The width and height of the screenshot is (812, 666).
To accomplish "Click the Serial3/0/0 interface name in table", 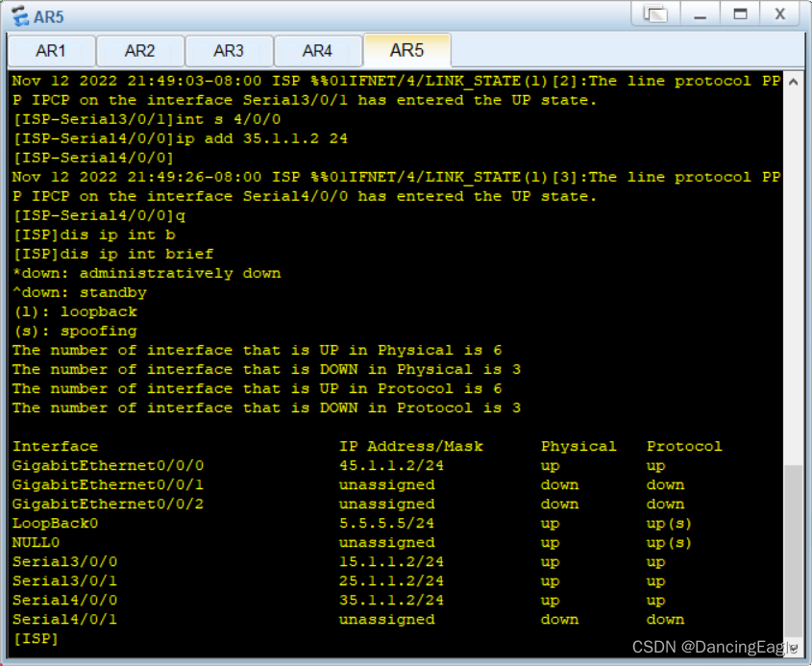I will 64,561.
